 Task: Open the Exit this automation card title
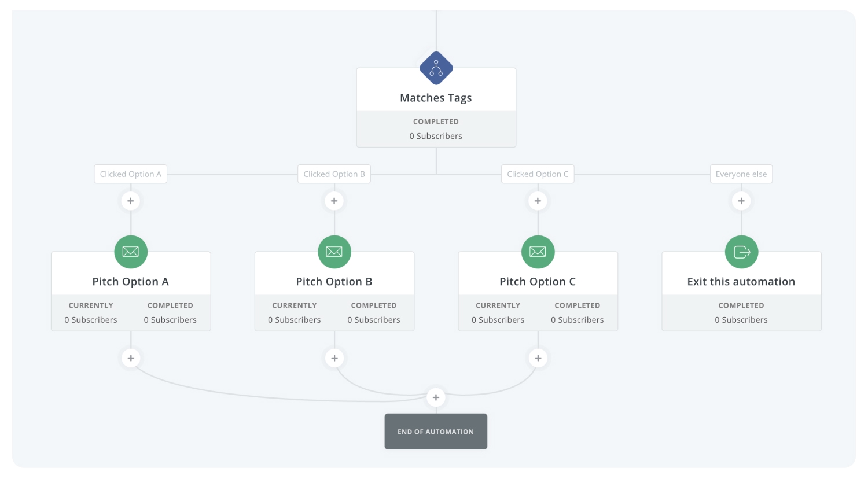(x=741, y=282)
